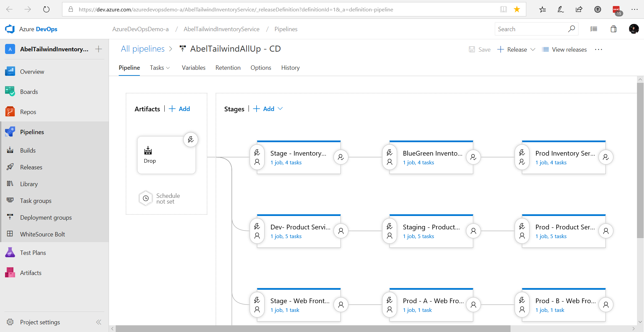This screenshot has height=332, width=644.
Task: Click the browser favorites star icon
Action: 517,9
